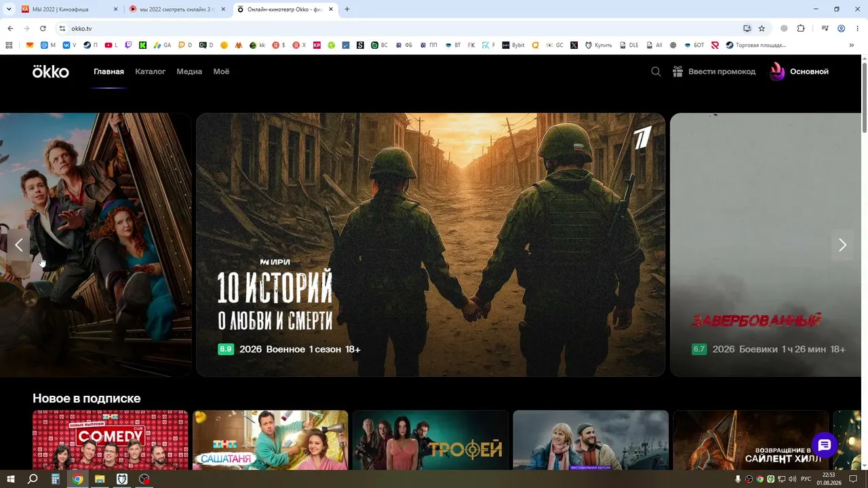
Task: Go back in browser history
Action: [10, 28]
